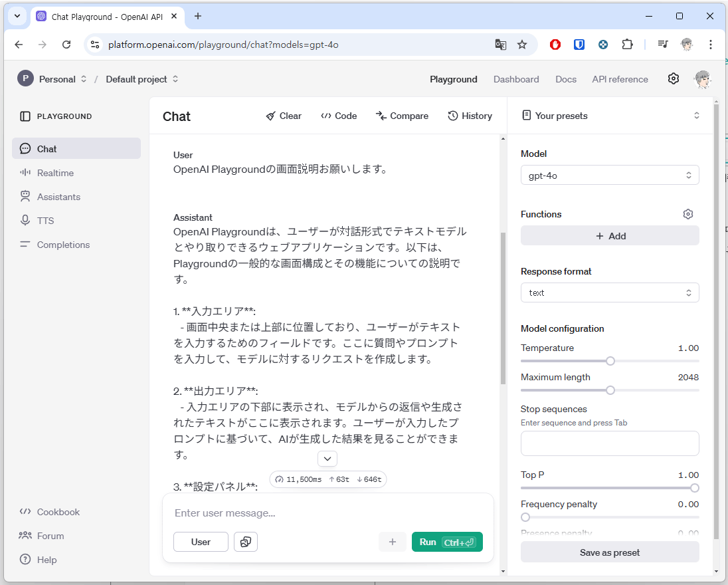This screenshot has height=585, width=728.
Task: Go back in browser history
Action: [x=19, y=45]
